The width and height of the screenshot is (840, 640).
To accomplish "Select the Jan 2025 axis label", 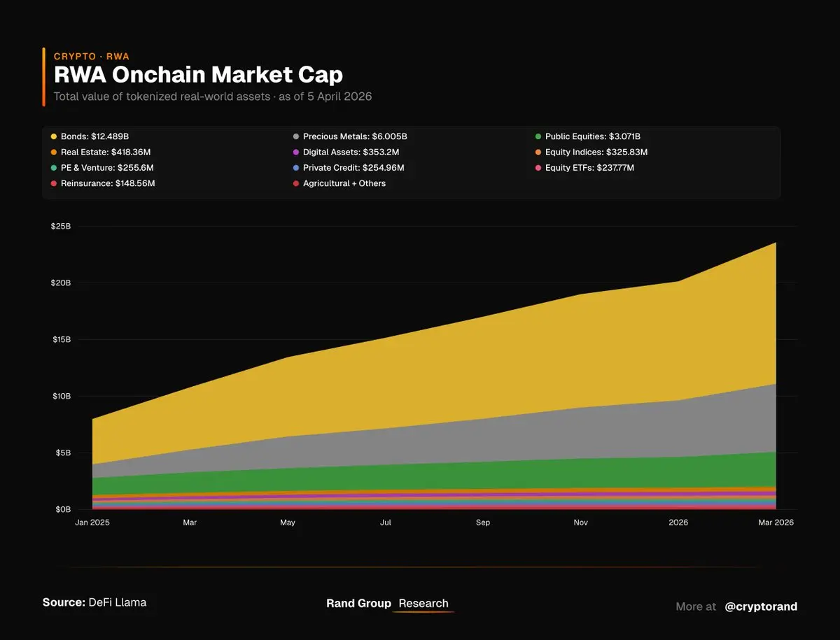I will [92, 522].
